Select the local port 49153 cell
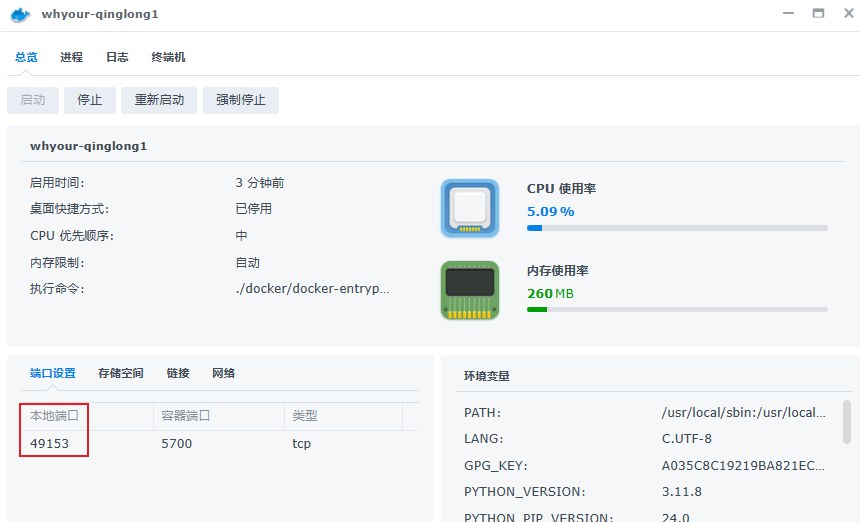Viewport: 860px width, 522px height. (50, 443)
